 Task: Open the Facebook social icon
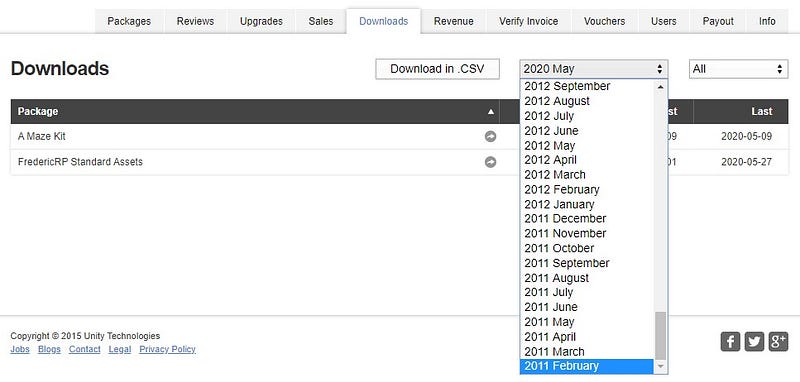click(730, 342)
